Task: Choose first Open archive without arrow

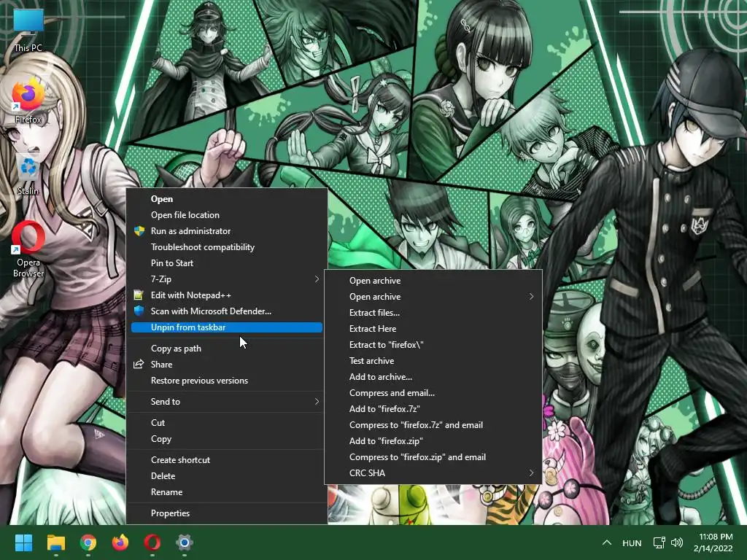Action: pos(433,281)
